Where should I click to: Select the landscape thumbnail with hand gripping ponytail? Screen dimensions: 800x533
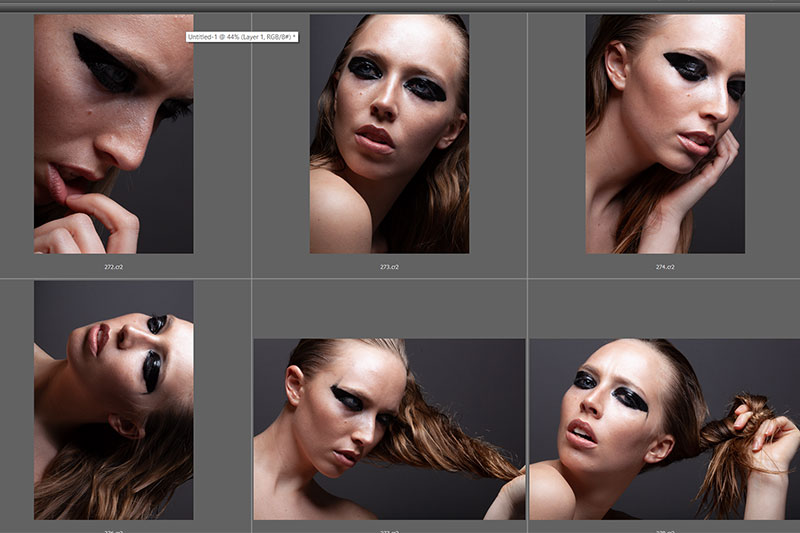click(665, 429)
